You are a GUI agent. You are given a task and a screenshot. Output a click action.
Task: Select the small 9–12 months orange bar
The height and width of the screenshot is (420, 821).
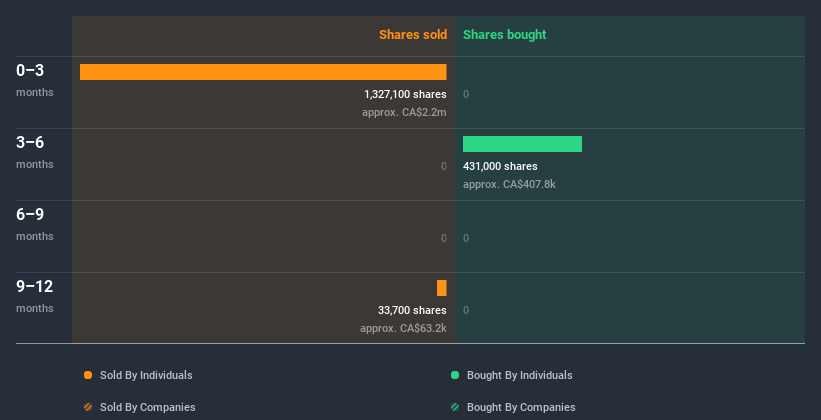point(442,288)
